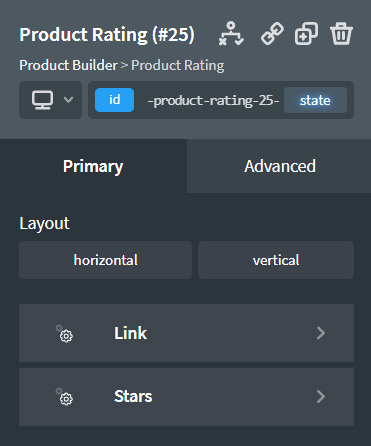
Task: Expand the Link section chevron
Action: [x=321, y=333]
